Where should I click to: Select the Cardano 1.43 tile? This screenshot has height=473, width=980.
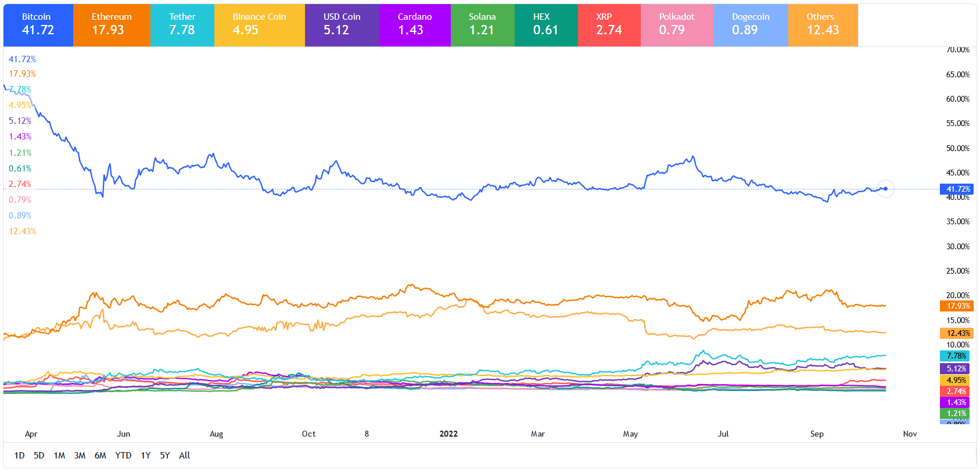coord(415,25)
